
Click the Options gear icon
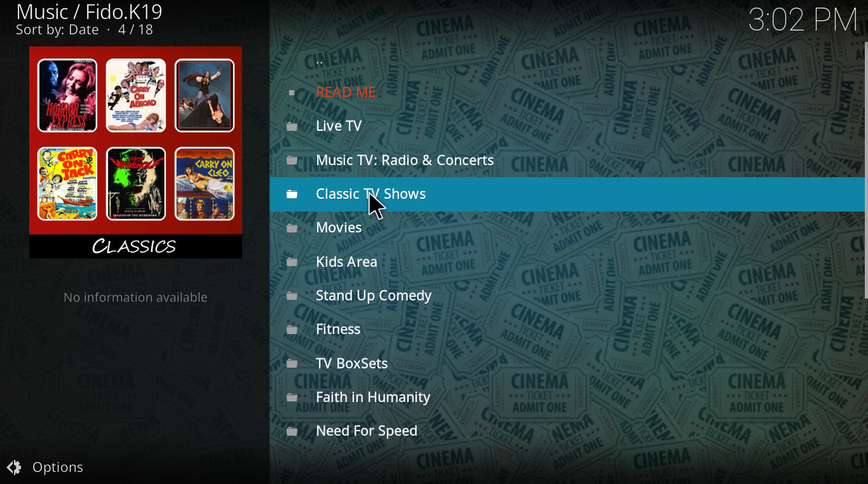click(x=14, y=467)
